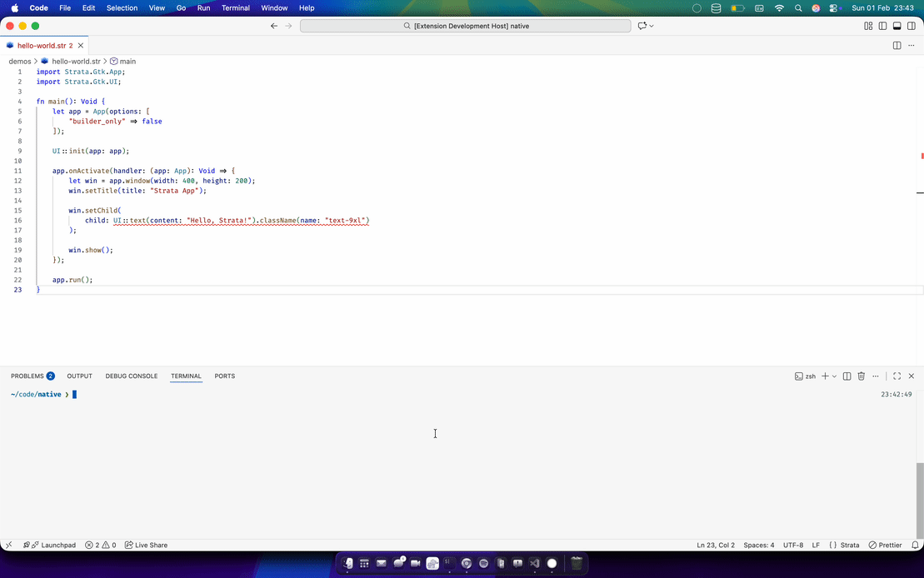The image size is (924, 578).
Task: Toggle the Problems count indicator
Action: pyautogui.click(x=100, y=545)
